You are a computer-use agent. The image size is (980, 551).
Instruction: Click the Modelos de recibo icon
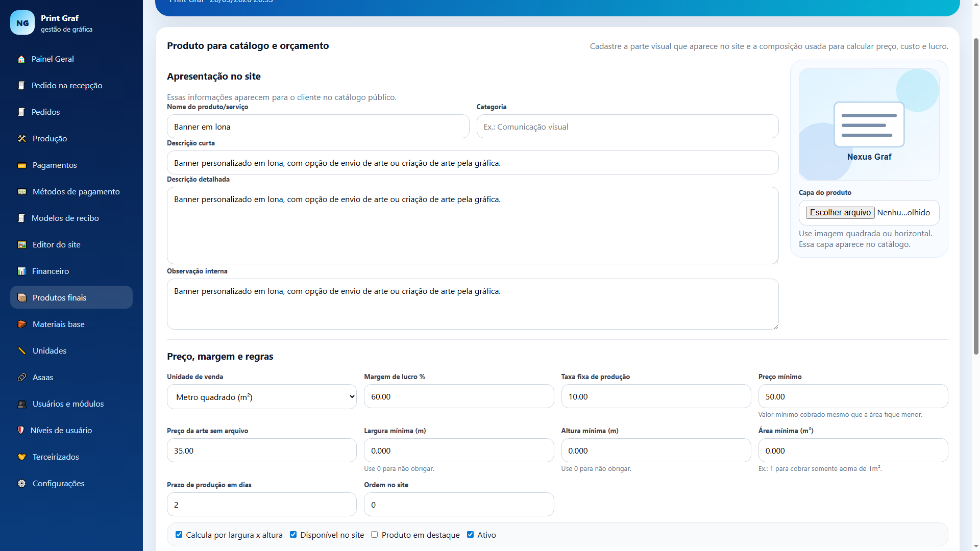(x=21, y=218)
